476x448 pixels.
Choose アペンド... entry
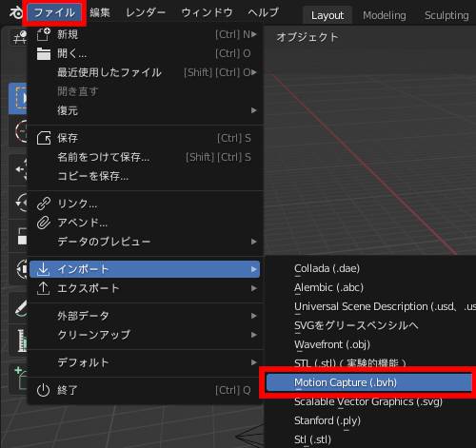145,223
